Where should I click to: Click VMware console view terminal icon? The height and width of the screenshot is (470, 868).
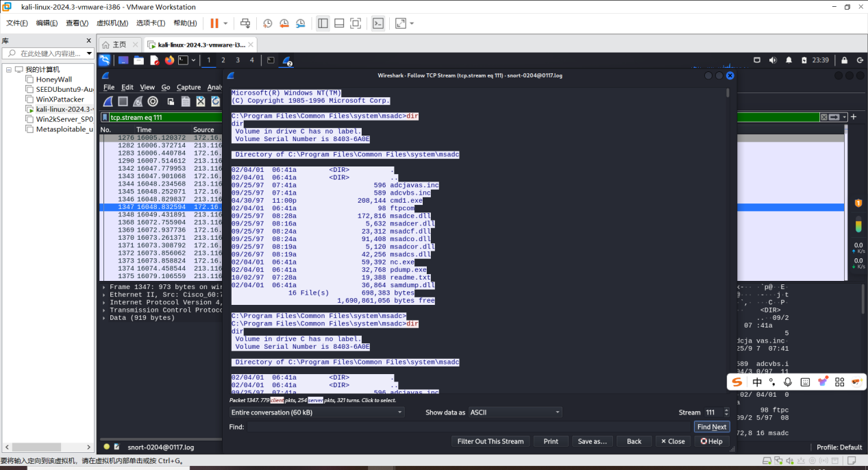tap(378, 23)
